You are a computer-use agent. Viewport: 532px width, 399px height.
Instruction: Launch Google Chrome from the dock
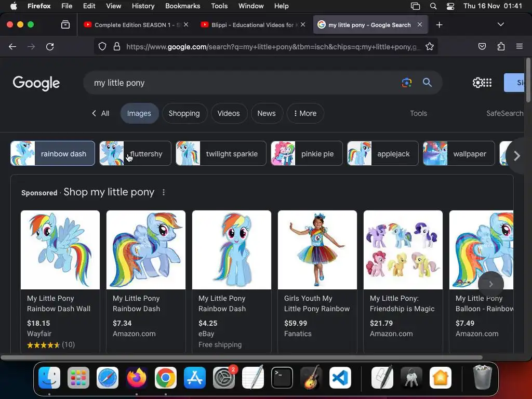(x=166, y=378)
